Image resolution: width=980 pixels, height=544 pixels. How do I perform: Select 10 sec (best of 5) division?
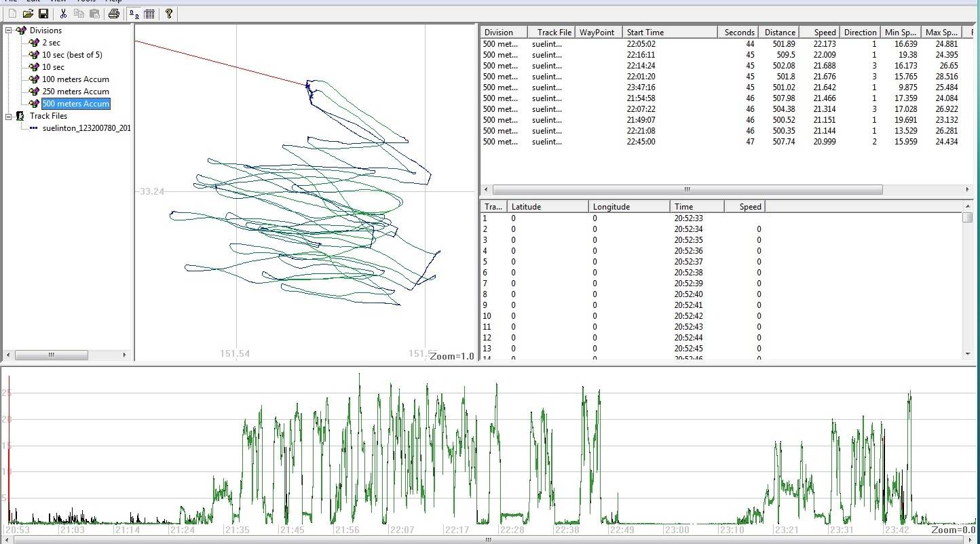point(72,55)
